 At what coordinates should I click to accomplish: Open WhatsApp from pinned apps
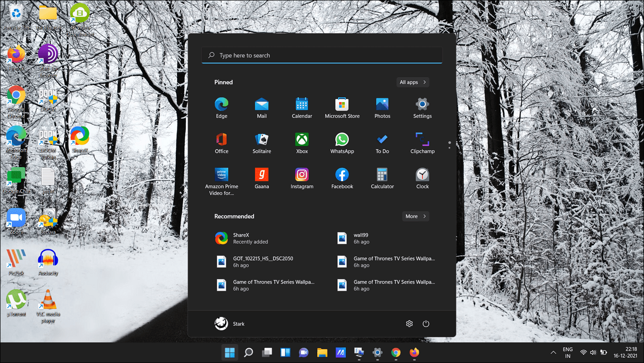[342, 143]
